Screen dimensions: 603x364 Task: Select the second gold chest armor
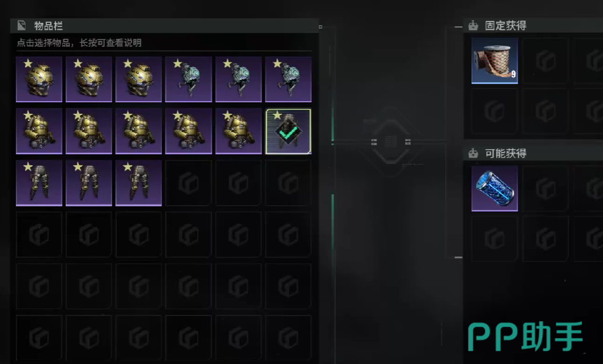(x=89, y=131)
